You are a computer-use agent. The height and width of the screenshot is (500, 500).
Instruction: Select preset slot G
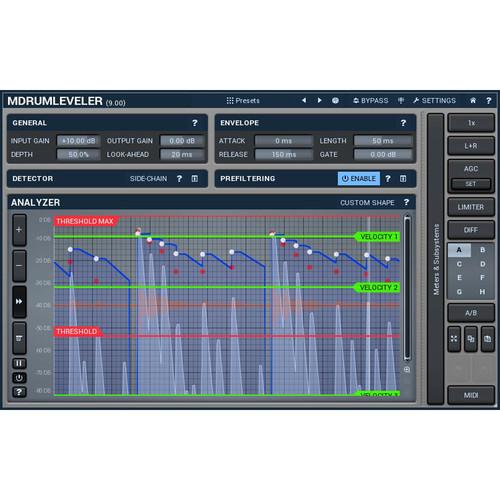click(x=459, y=292)
